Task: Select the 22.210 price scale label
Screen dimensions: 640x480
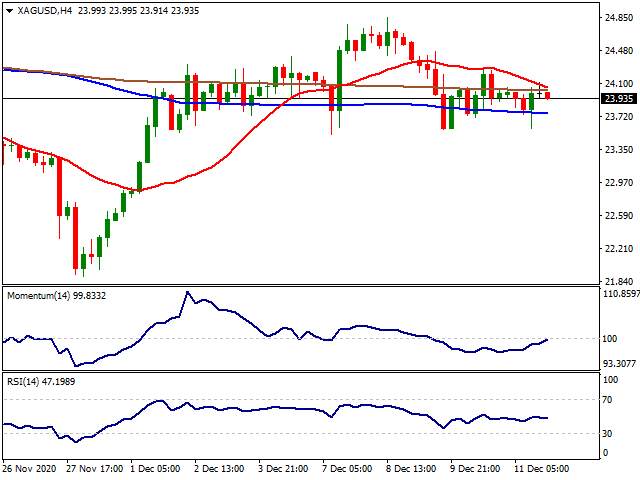Action: (619, 249)
